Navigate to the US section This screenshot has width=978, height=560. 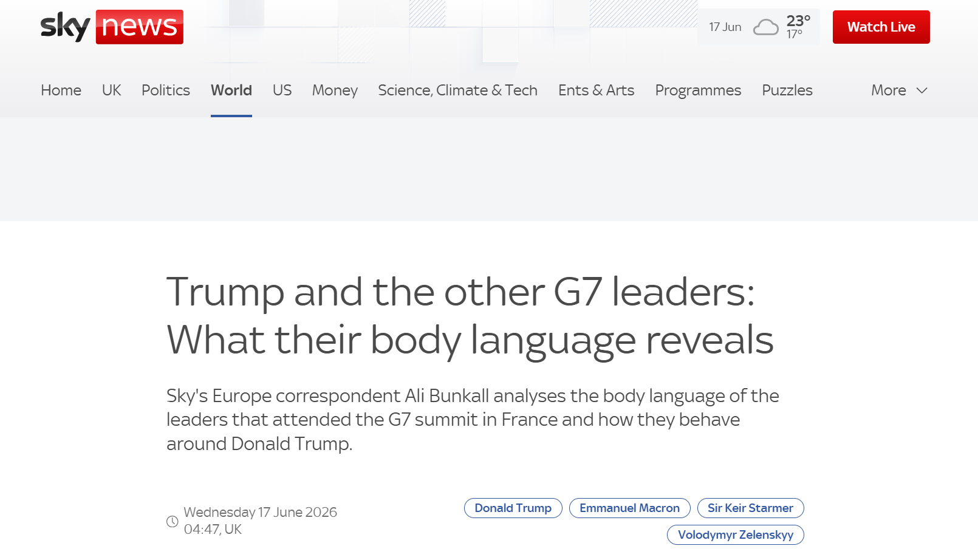282,90
